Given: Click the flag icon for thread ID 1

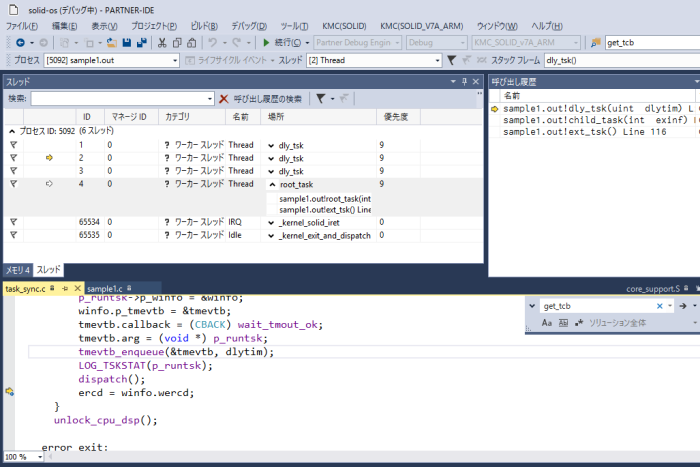Looking at the screenshot, I should 14,145.
